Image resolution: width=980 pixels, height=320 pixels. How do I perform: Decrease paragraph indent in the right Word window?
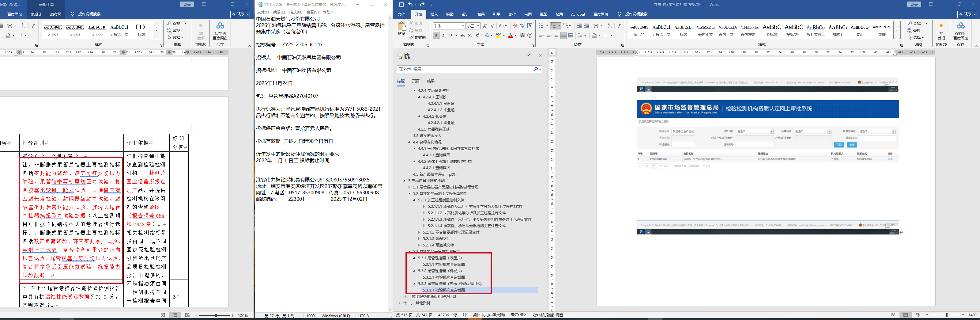click(x=579, y=26)
